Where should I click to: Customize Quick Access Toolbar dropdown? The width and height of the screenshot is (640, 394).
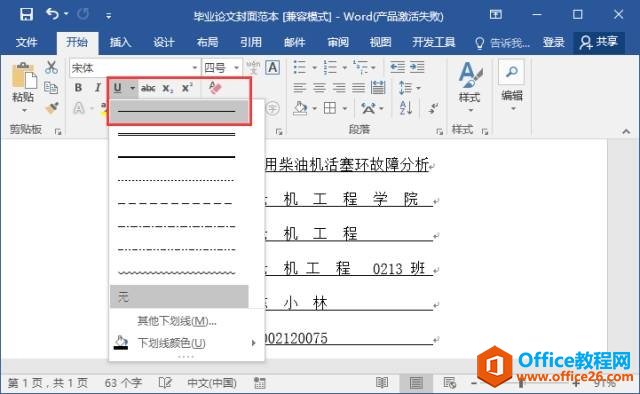(109, 16)
